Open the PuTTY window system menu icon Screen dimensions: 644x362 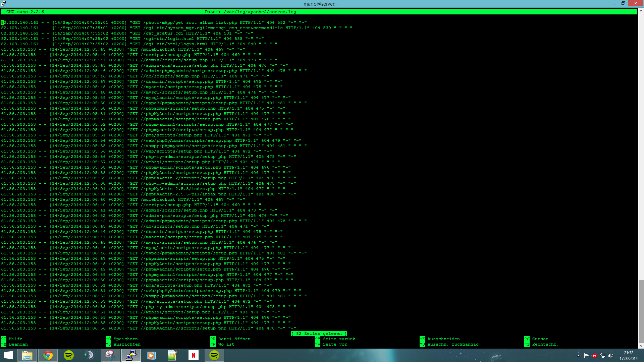click(3, 4)
